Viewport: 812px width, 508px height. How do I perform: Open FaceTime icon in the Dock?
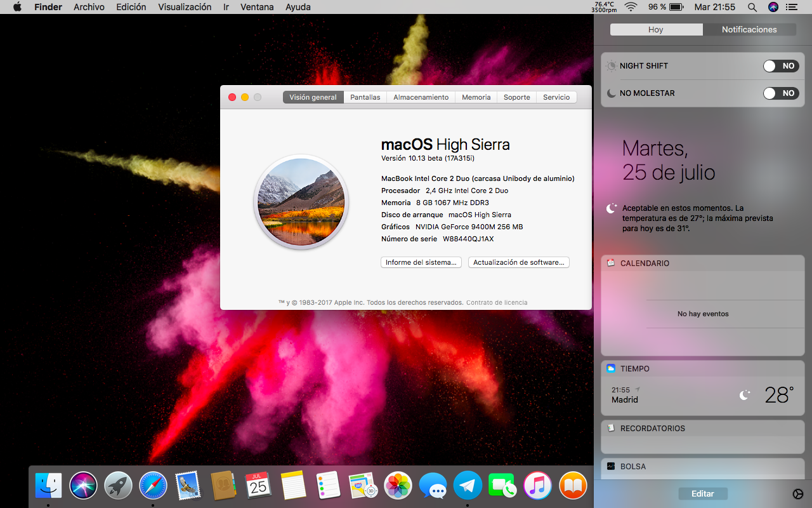(502, 486)
